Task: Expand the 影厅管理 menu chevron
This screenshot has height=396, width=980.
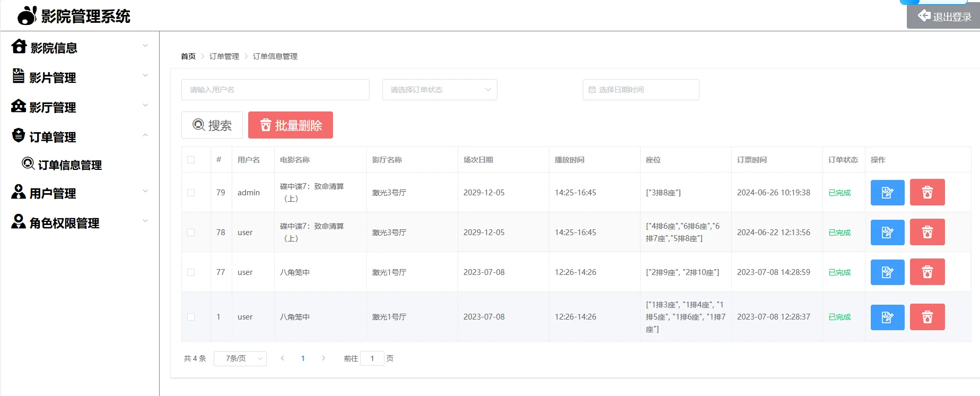Action: [x=145, y=105]
